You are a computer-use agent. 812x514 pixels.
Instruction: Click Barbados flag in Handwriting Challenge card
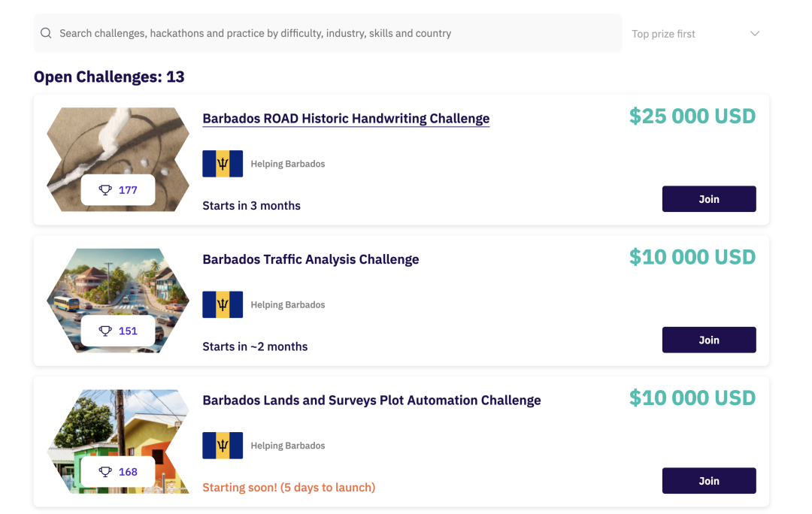(223, 164)
